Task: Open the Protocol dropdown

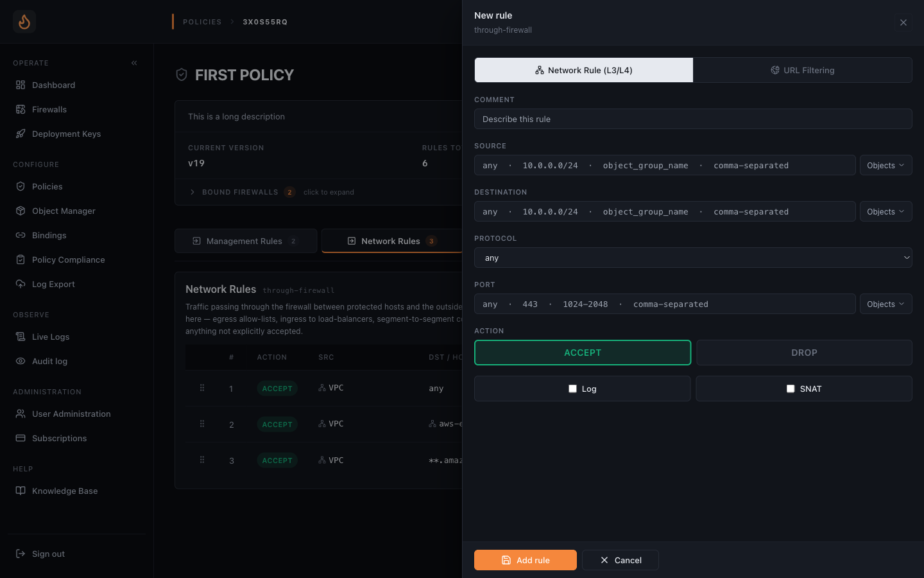Action: 693,258
